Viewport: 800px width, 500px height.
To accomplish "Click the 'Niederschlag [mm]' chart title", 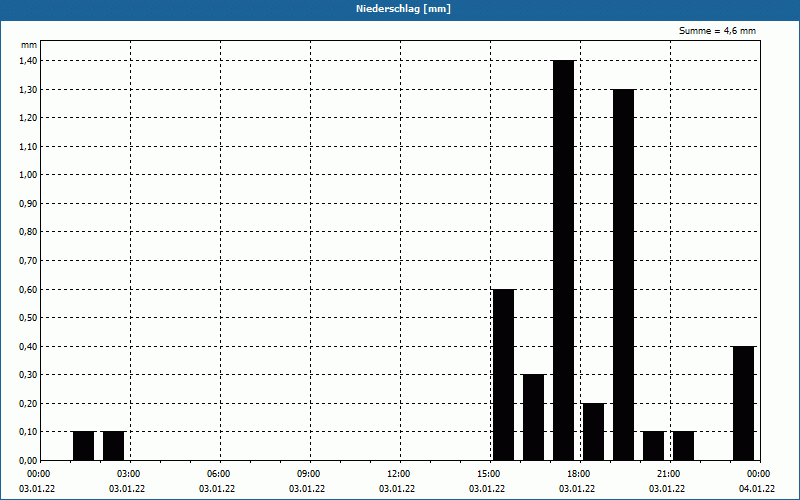I will click(x=403, y=9).
